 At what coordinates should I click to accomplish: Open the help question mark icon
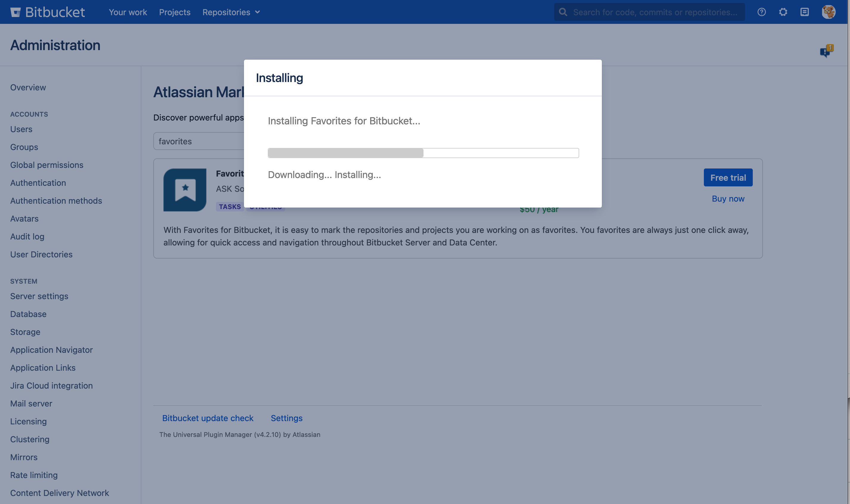[761, 12]
